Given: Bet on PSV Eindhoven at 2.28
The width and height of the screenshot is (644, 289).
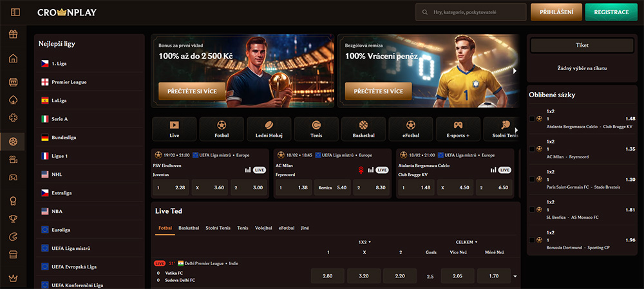Looking at the screenshot, I should (171, 187).
